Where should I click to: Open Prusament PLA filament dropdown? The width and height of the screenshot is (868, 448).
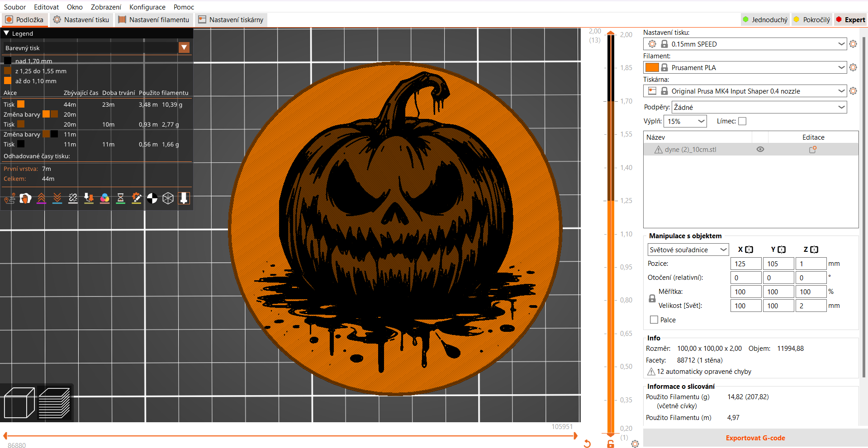(x=745, y=67)
